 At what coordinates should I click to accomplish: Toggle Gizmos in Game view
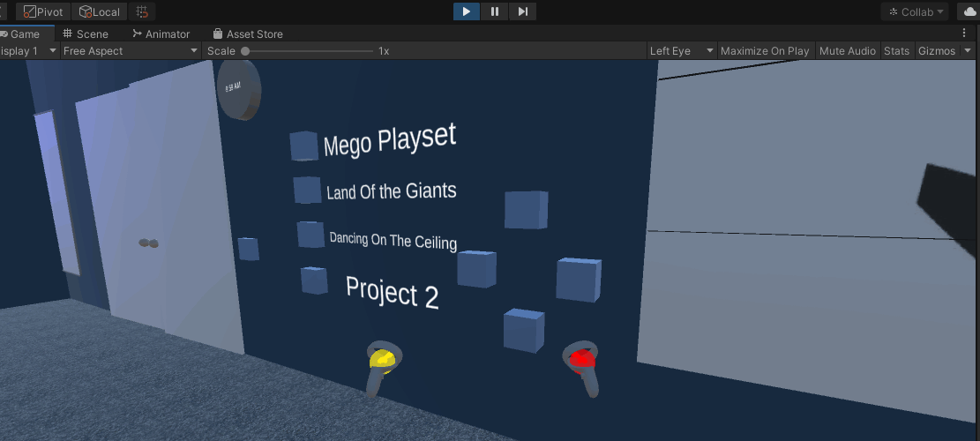(937, 50)
